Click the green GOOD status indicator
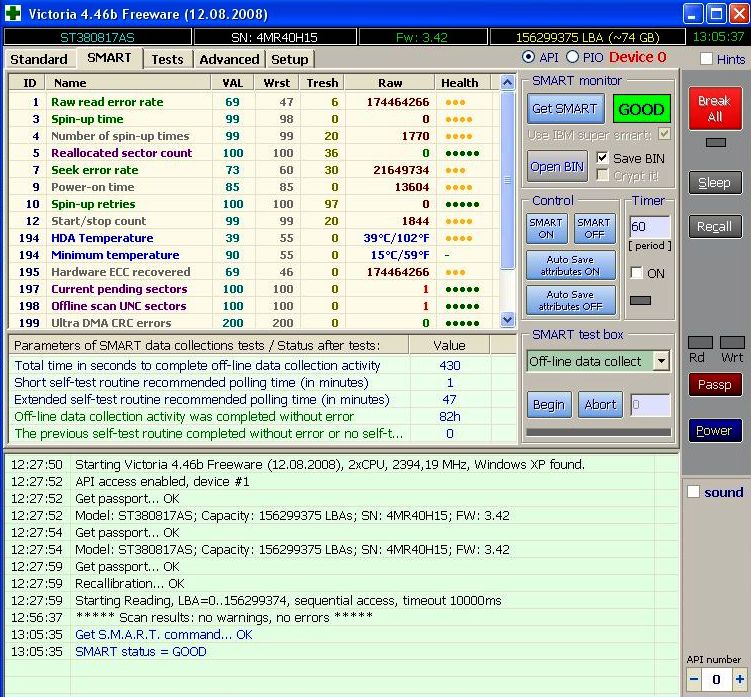The image size is (751, 697). click(x=641, y=109)
